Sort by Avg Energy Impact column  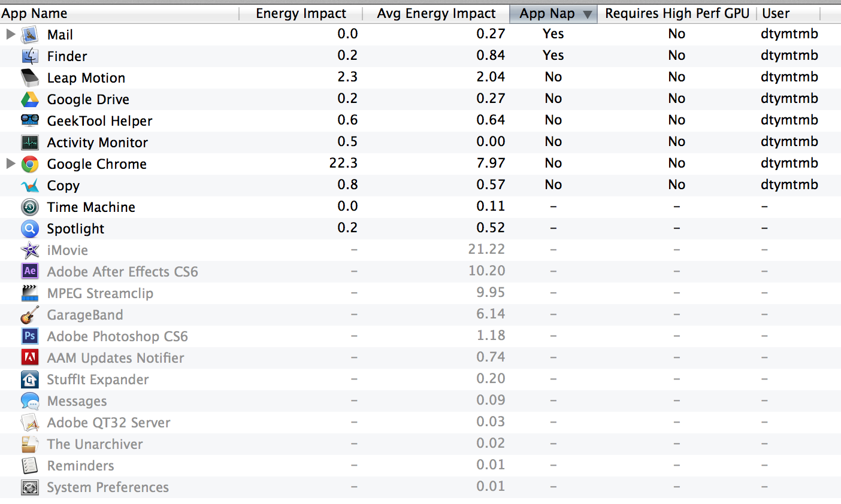pyautogui.click(x=436, y=13)
